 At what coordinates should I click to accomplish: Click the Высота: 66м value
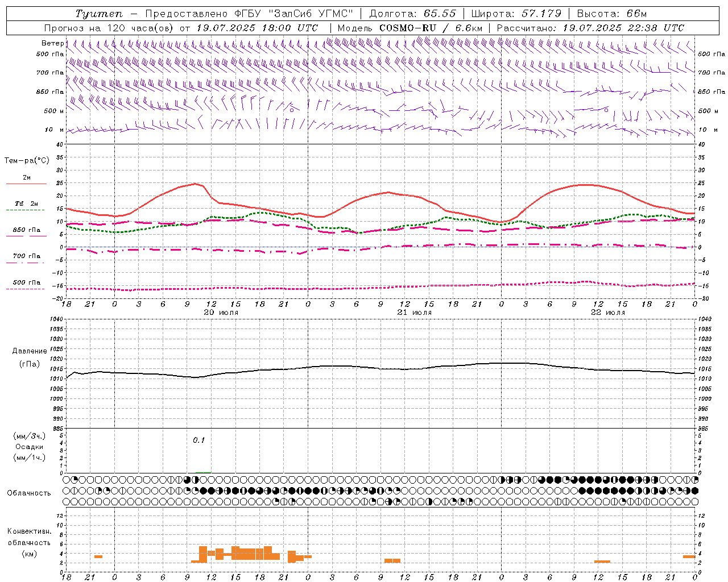612,14
